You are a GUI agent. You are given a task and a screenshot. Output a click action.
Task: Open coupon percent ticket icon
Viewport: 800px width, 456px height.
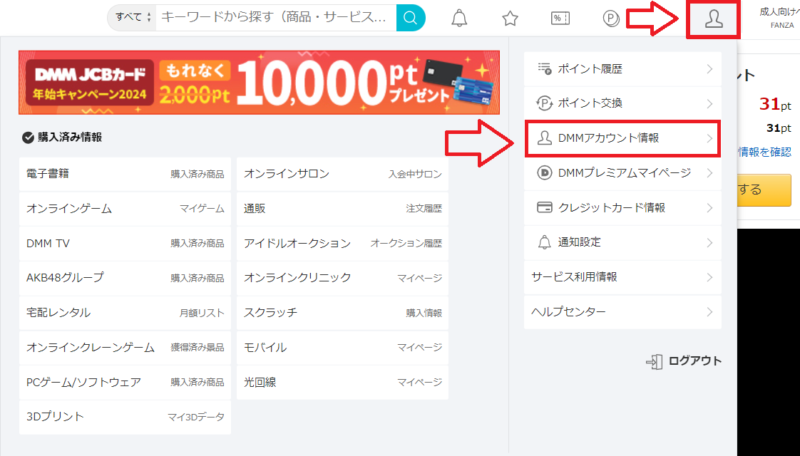[x=560, y=19]
